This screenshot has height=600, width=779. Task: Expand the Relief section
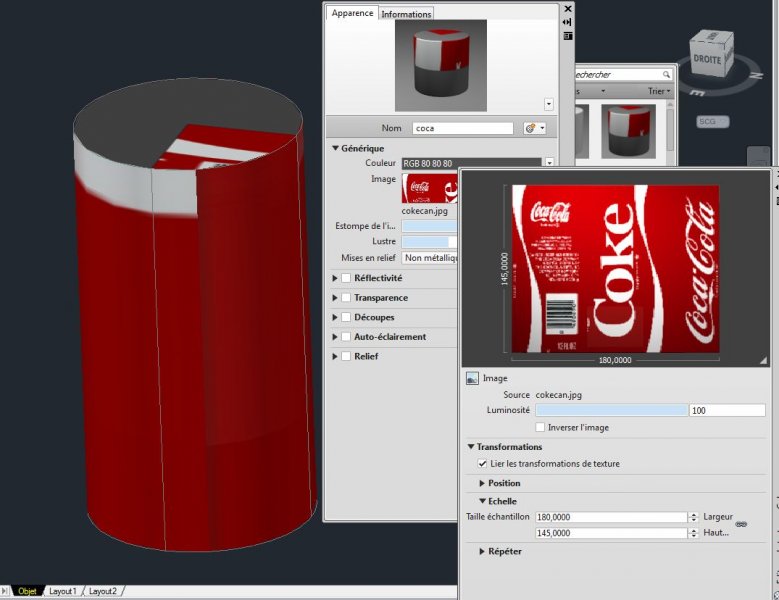tap(335, 356)
